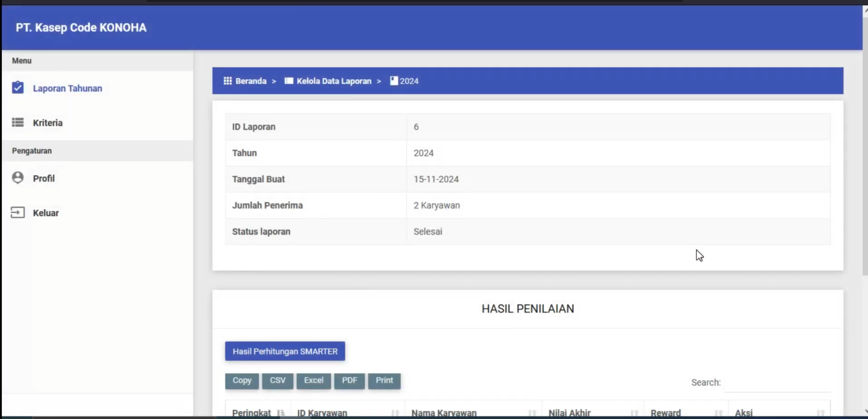Open the Laporan Tahunan menu
The height and width of the screenshot is (419, 868).
(67, 88)
